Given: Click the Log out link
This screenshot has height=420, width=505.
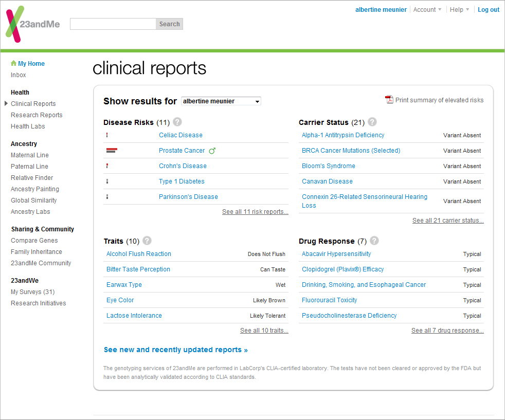Looking at the screenshot, I should (x=488, y=10).
